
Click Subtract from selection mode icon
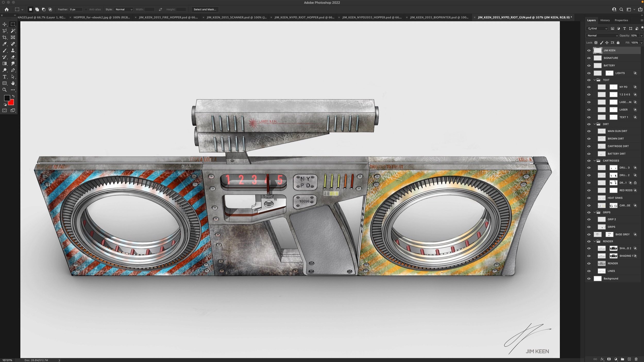[44, 10]
